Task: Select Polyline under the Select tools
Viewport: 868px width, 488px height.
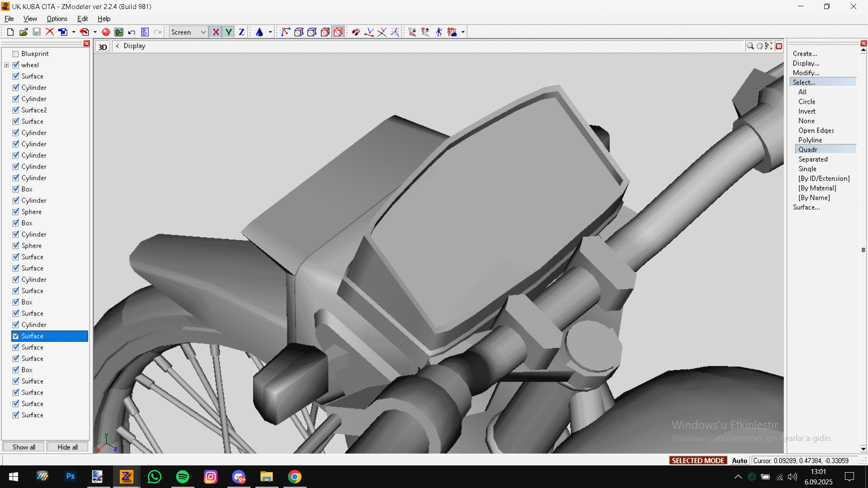Action: [x=810, y=140]
